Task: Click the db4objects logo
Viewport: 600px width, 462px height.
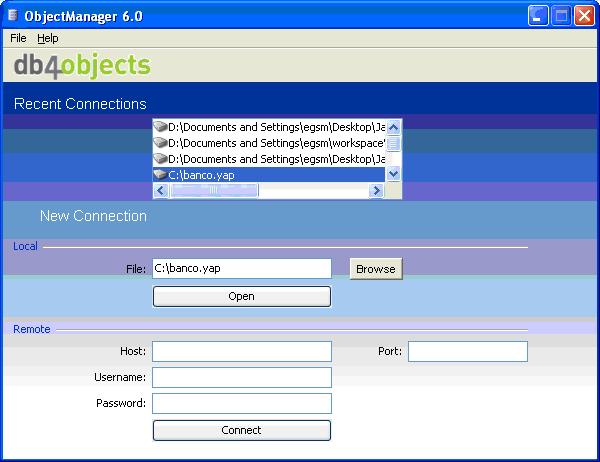Action: pyautogui.click(x=82, y=65)
